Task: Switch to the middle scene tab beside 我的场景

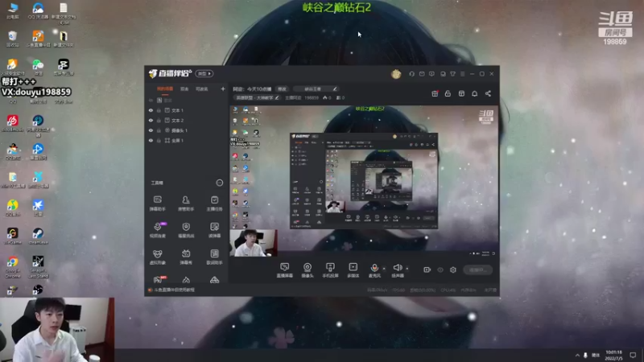Action: (184, 89)
